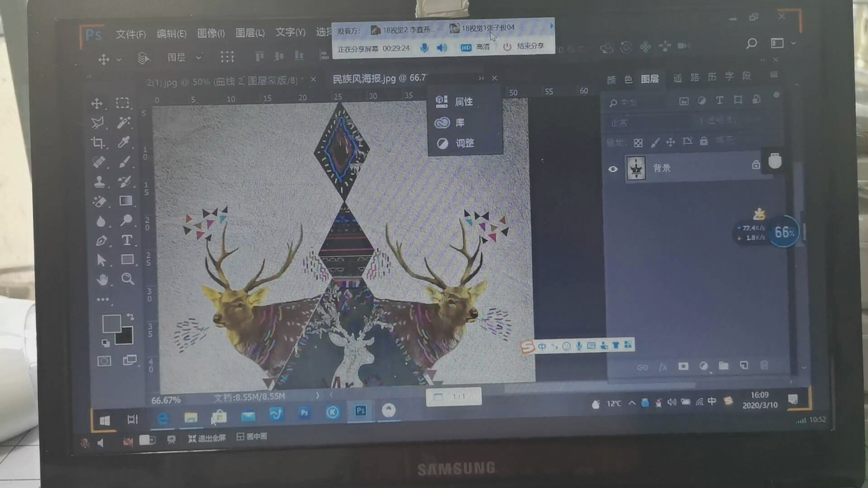Image resolution: width=868 pixels, height=488 pixels.
Task: Select the Rectangular Marquee tool
Action: pyautogui.click(x=123, y=103)
